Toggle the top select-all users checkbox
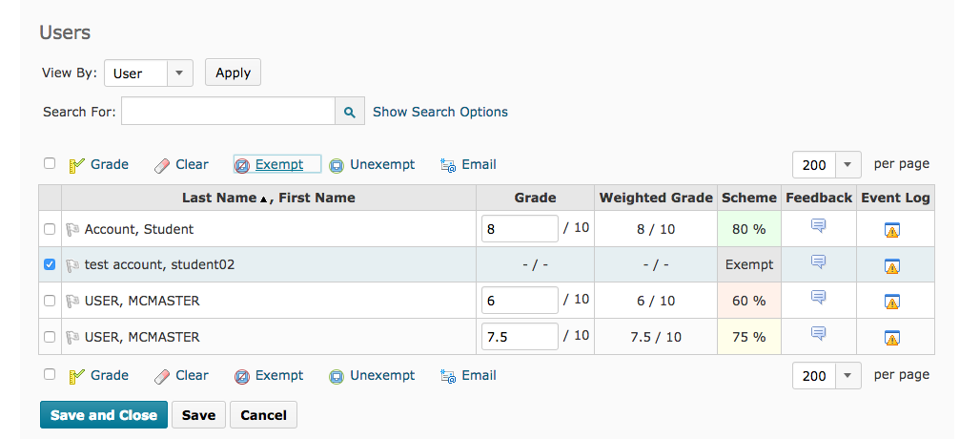980x439 pixels. (x=50, y=163)
